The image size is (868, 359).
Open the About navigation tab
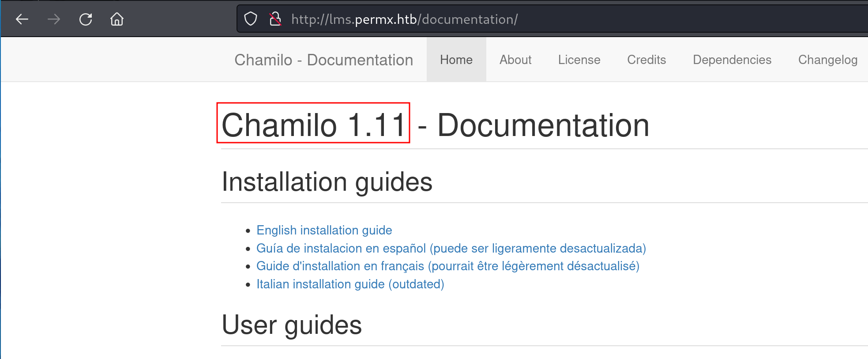point(515,60)
